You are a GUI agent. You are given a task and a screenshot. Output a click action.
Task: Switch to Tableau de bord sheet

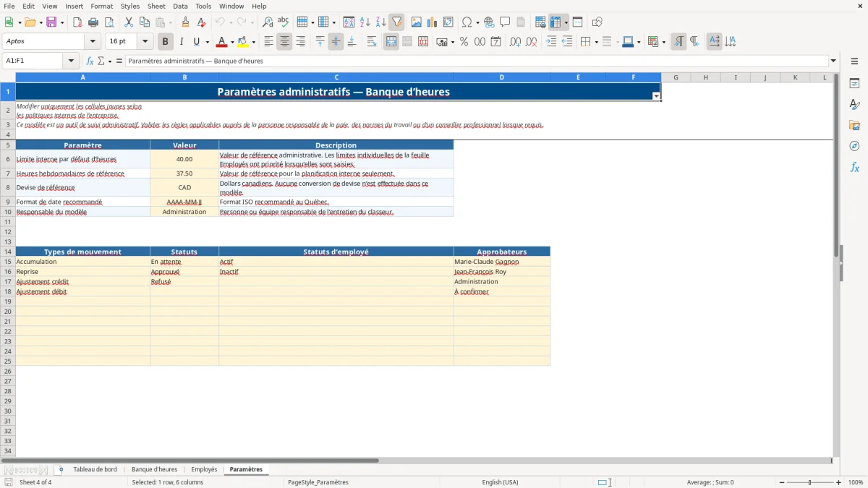(x=95, y=469)
